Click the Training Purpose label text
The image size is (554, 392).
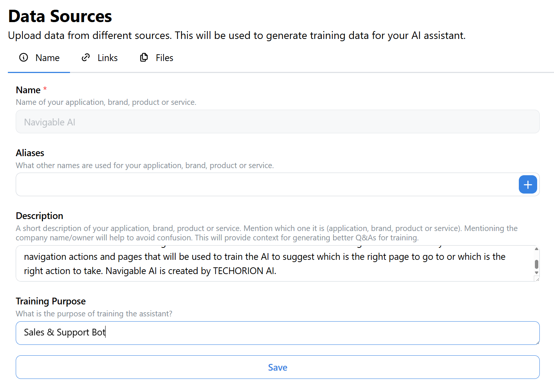point(51,301)
